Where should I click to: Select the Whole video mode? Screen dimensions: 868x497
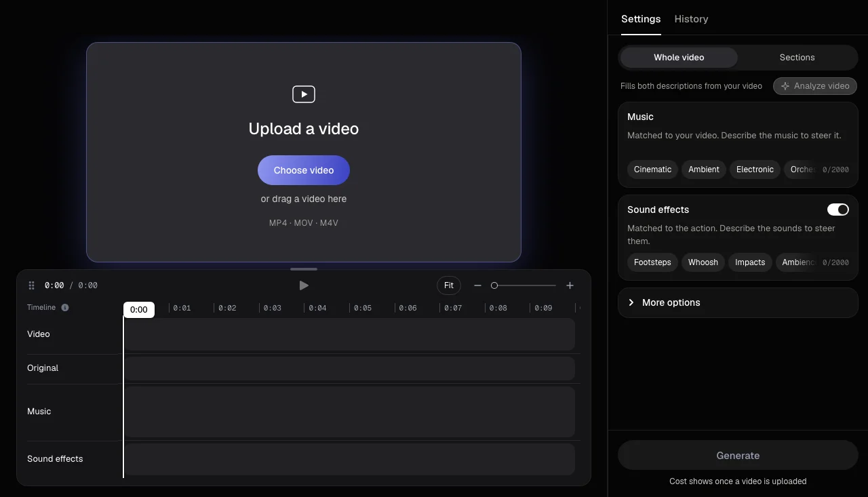pos(679,58)
